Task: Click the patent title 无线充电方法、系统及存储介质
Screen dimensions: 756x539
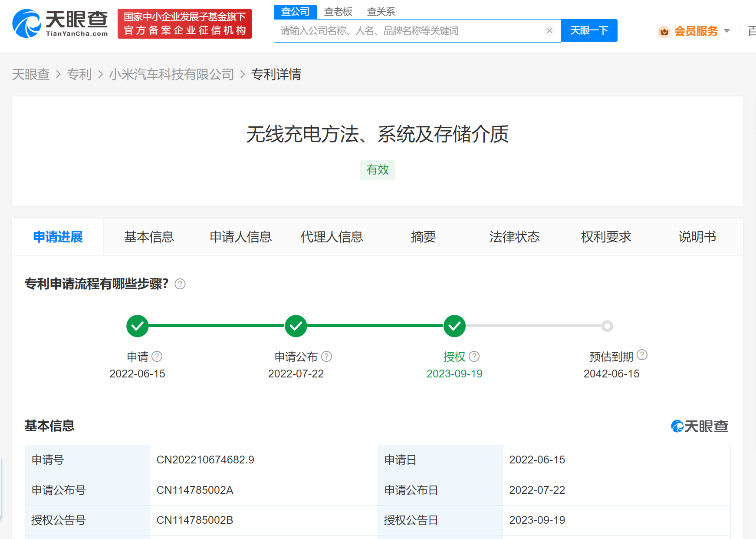Action: tap(378, 134)
